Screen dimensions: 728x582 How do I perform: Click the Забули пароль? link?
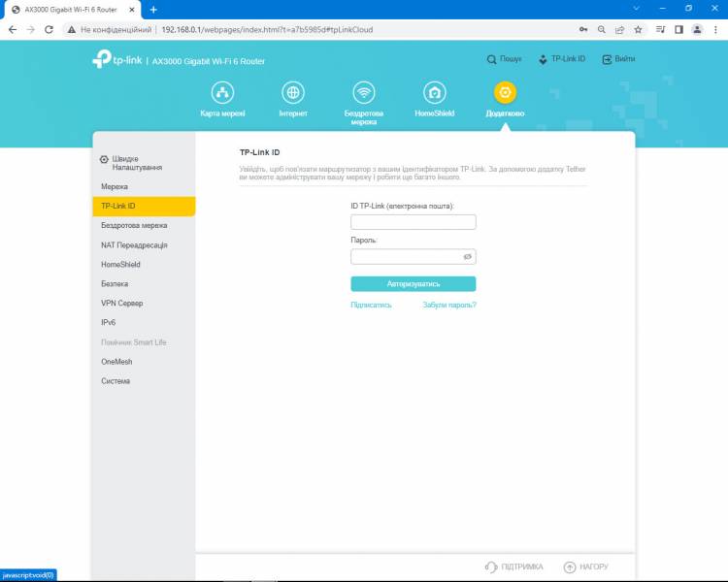click(449, 305)
